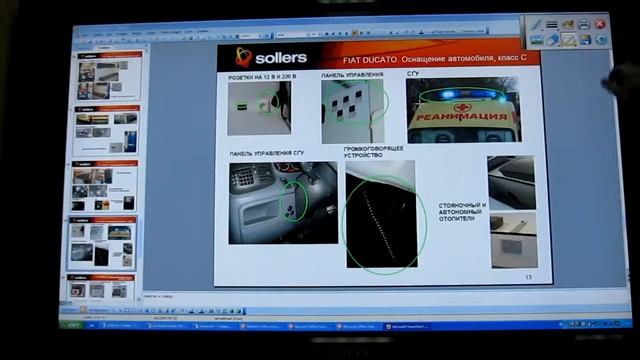
Task: Click the ГРОМКОГОВОРЯЩЕЕ УСТРОЙСТВО caption
Action: [x=373, y=152]
